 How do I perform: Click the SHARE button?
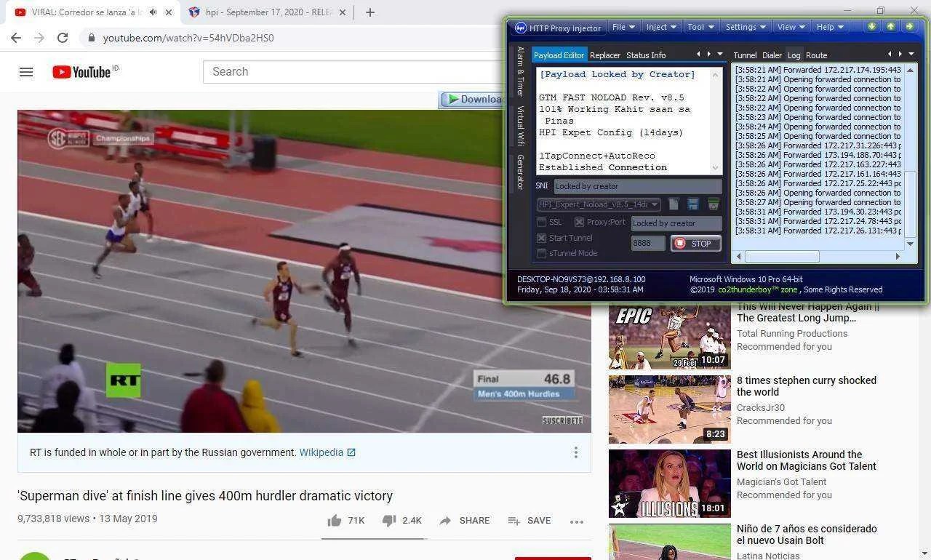tap(465, 521)
